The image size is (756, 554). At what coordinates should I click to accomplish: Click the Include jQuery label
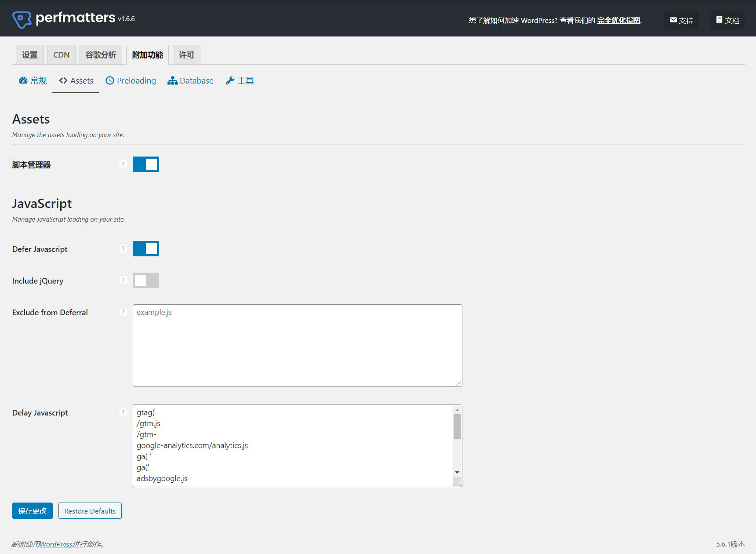pos(38,281)
